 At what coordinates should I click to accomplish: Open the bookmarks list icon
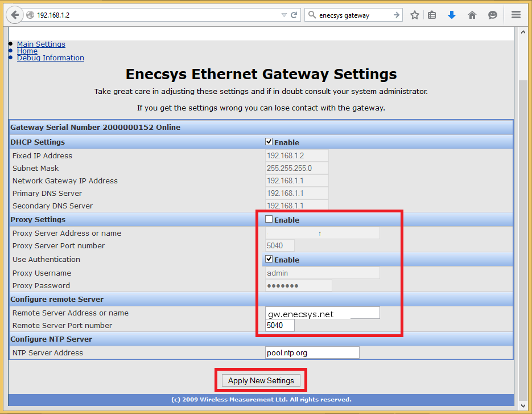(x=431, y=15)
